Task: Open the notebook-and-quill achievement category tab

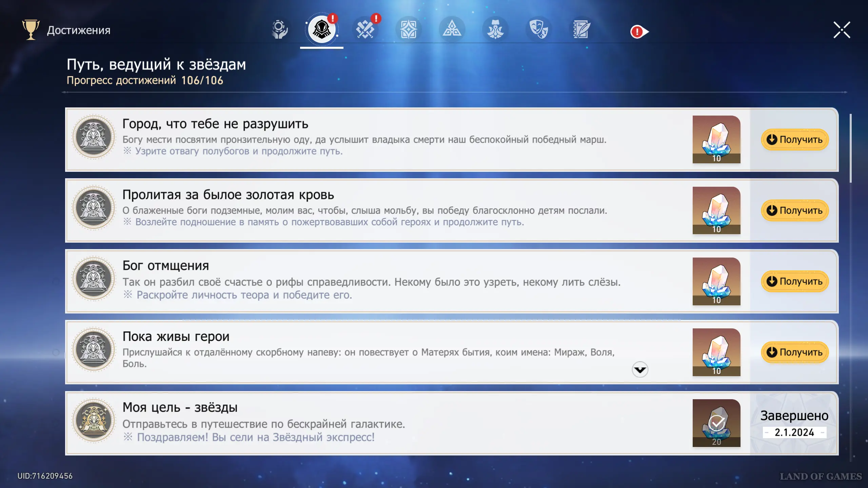Action: pyautogui.click(x=582, y=29)
